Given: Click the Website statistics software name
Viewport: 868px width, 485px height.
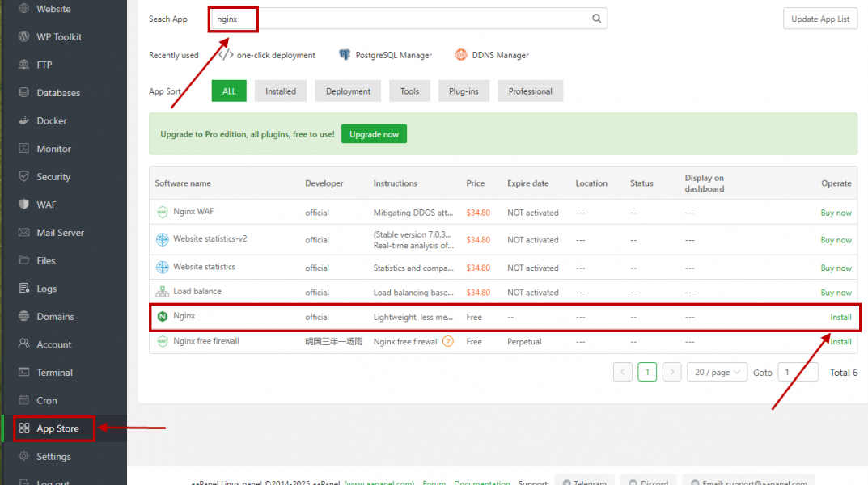Looking at the screenshot, I should (205, 267).
